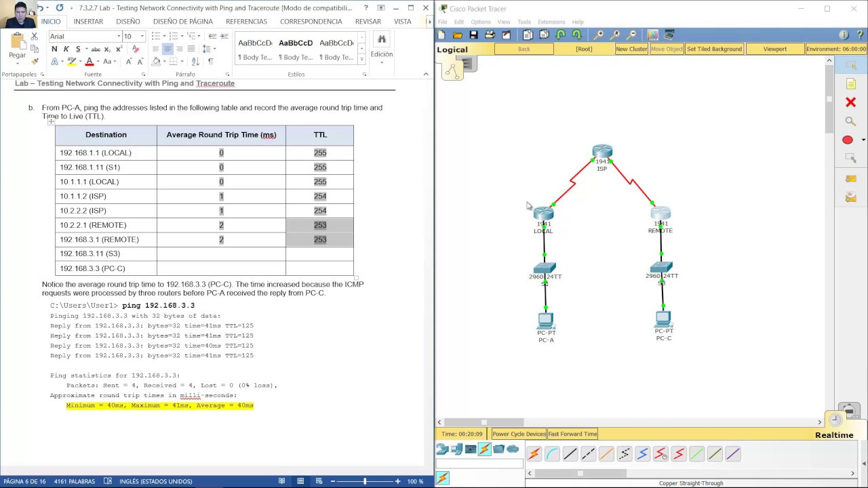Toggle strikethrough (abc) formatting in Word
The image size is (868, 488).
tap(96, 49)
